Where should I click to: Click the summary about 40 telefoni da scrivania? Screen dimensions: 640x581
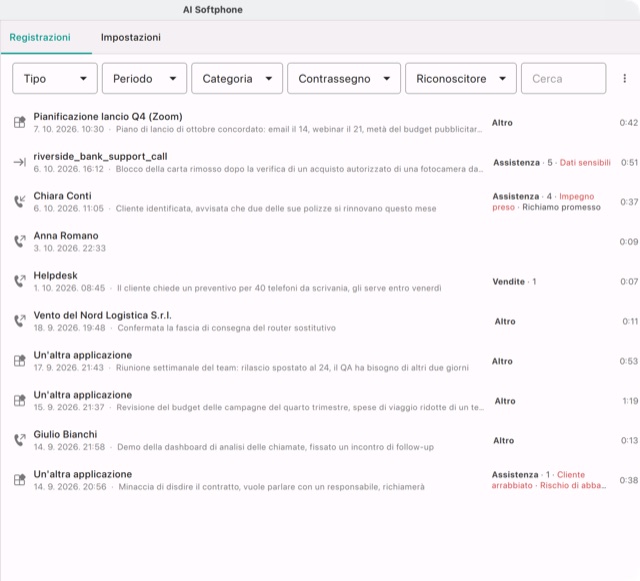pos(279,288)
